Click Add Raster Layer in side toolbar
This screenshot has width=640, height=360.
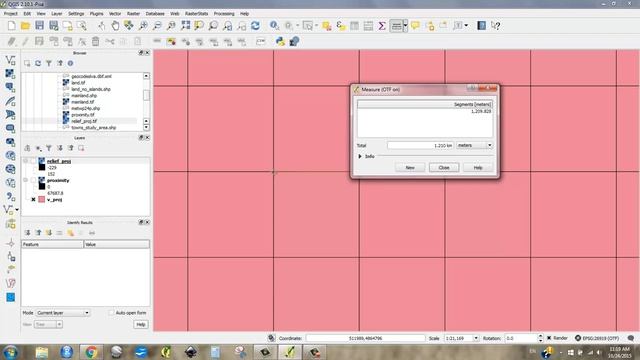(x=10, y=74)
